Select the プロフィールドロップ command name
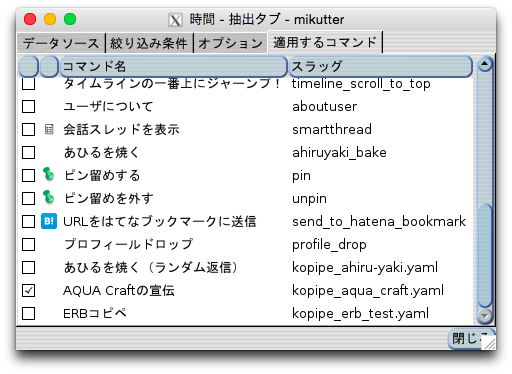This screenshot has width=512, height=374. point(128,245)
